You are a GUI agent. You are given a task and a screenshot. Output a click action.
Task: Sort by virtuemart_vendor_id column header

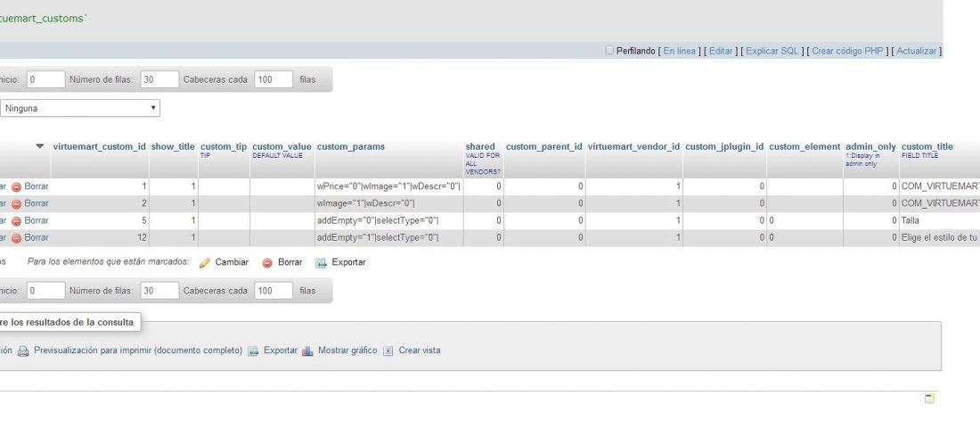(633, 147)
